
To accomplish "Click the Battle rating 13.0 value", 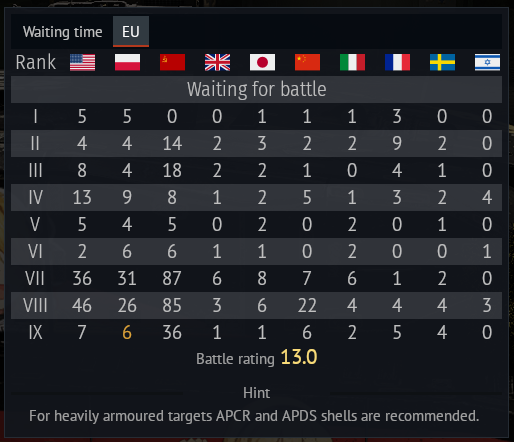I will point(299,357).
